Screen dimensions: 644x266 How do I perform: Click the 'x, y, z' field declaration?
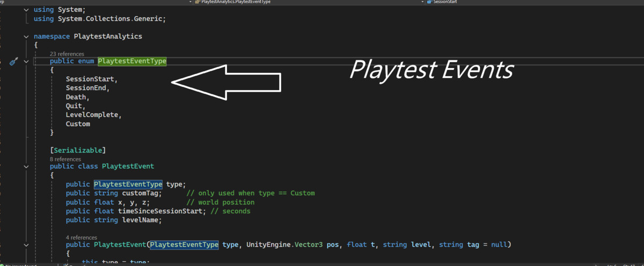pos(134,202)
